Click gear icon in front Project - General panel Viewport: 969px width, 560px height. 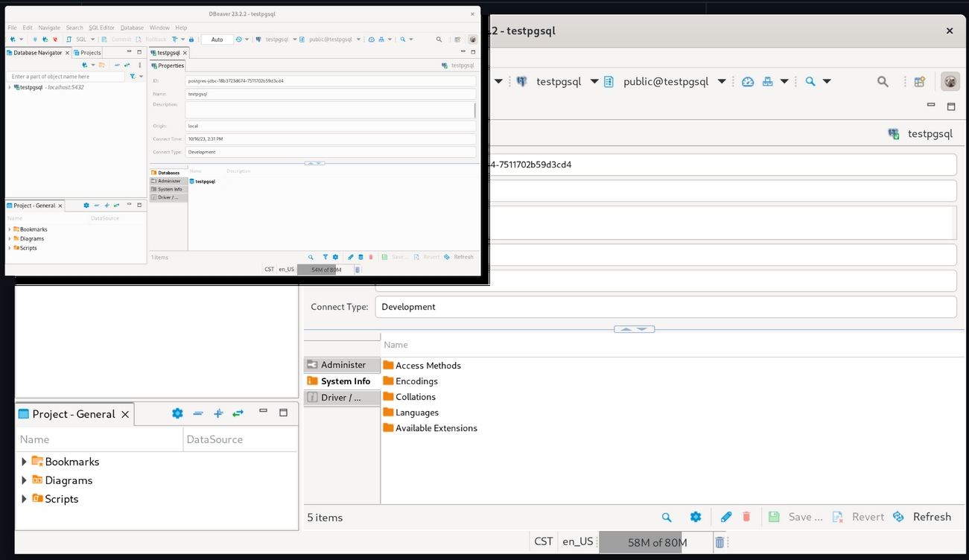[86, 205]
